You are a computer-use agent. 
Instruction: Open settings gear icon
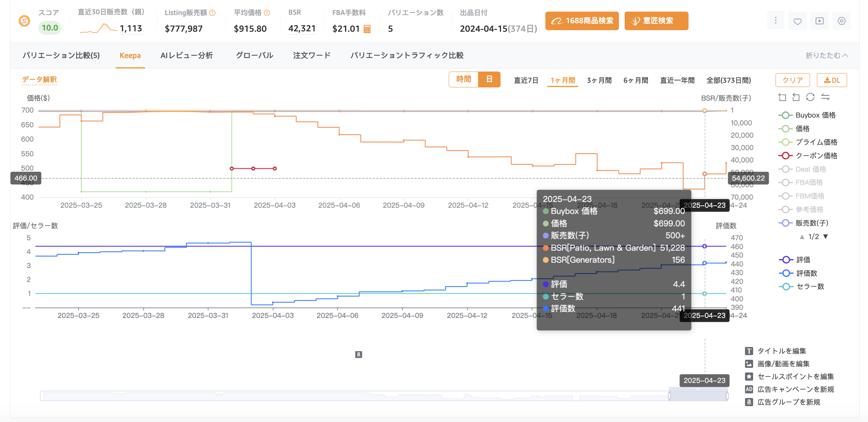point(842,21)
